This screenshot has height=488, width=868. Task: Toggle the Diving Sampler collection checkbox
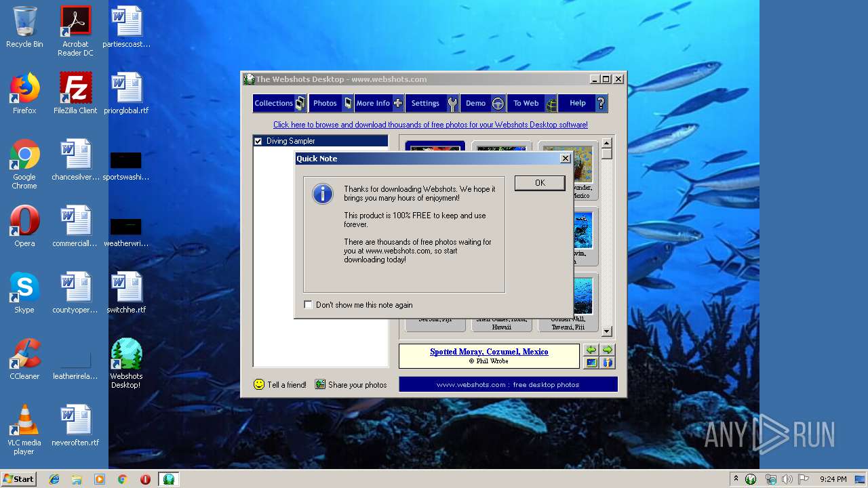(x=258, y=141)
